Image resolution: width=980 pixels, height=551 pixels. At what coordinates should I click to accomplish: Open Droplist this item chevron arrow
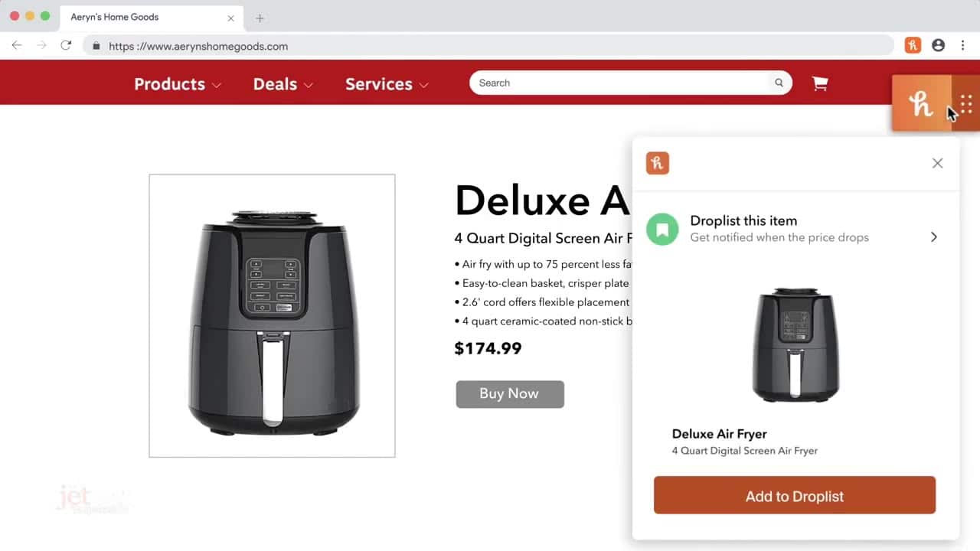point(933,236)
